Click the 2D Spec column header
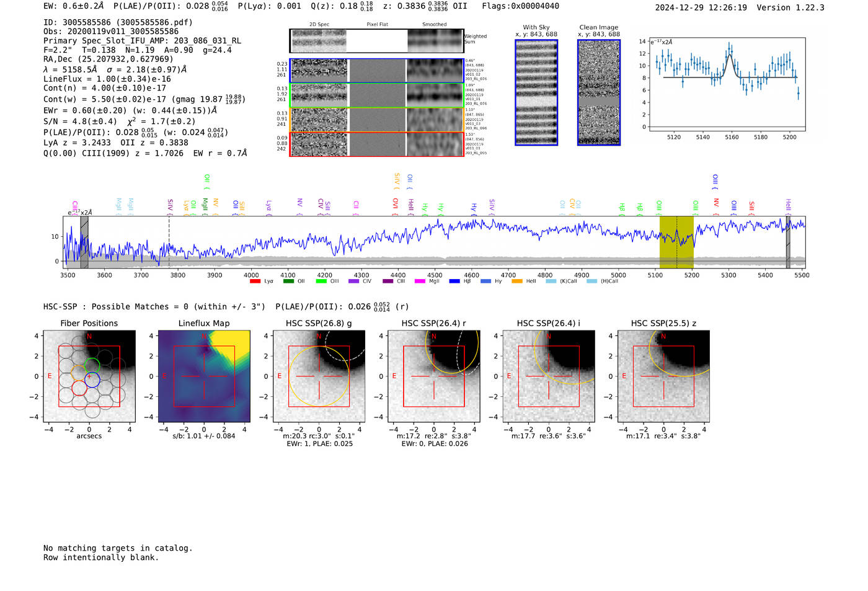This screenshot has width=868, height=591. pos(319,25)
